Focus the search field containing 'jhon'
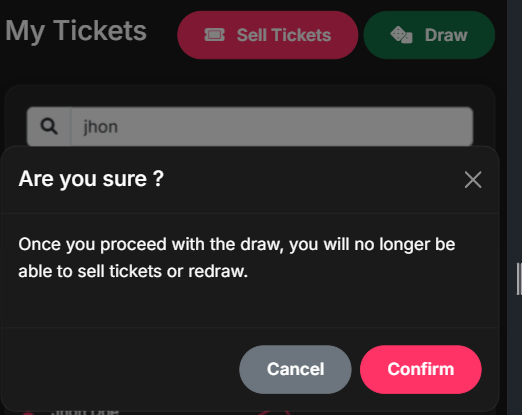 point(272,127)
